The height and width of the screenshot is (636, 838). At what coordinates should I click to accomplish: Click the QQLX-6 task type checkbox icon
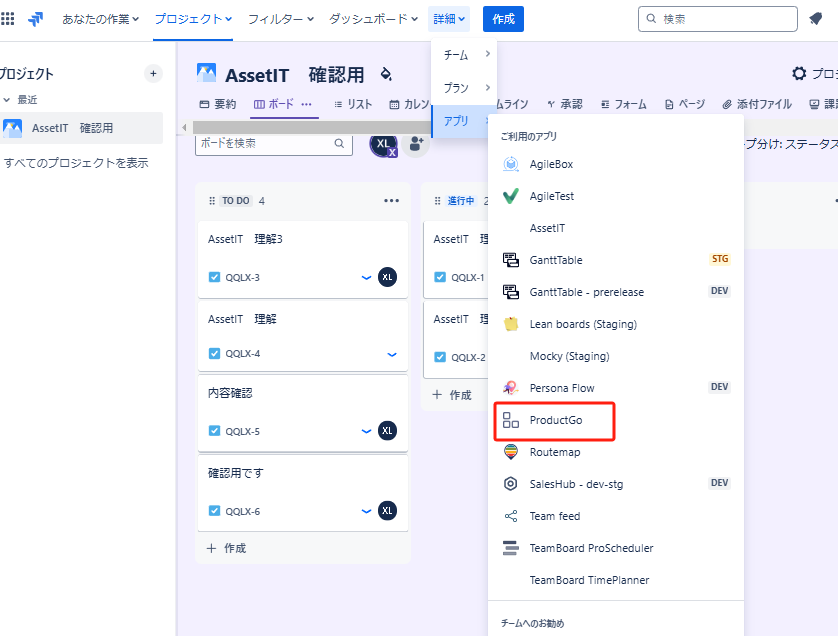click(214, 511)
